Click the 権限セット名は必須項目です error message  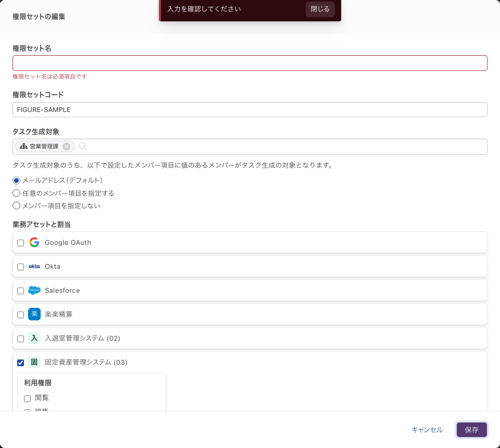pos(49,77)
